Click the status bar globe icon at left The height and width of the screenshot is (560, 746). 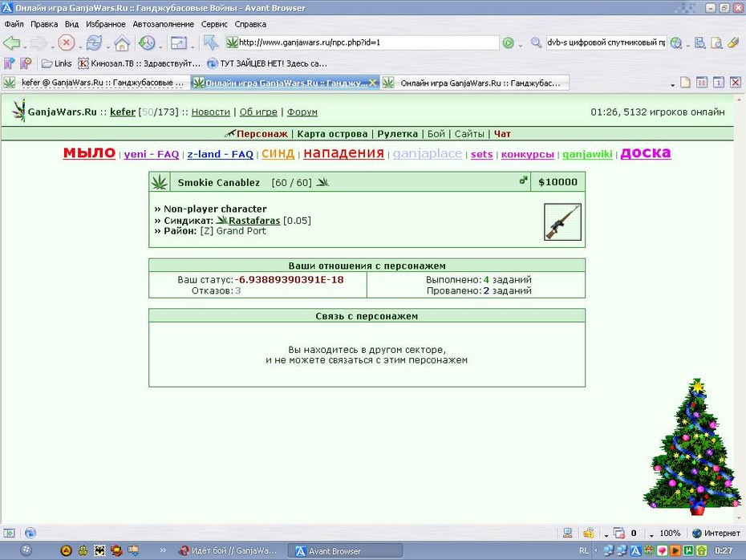30,534
